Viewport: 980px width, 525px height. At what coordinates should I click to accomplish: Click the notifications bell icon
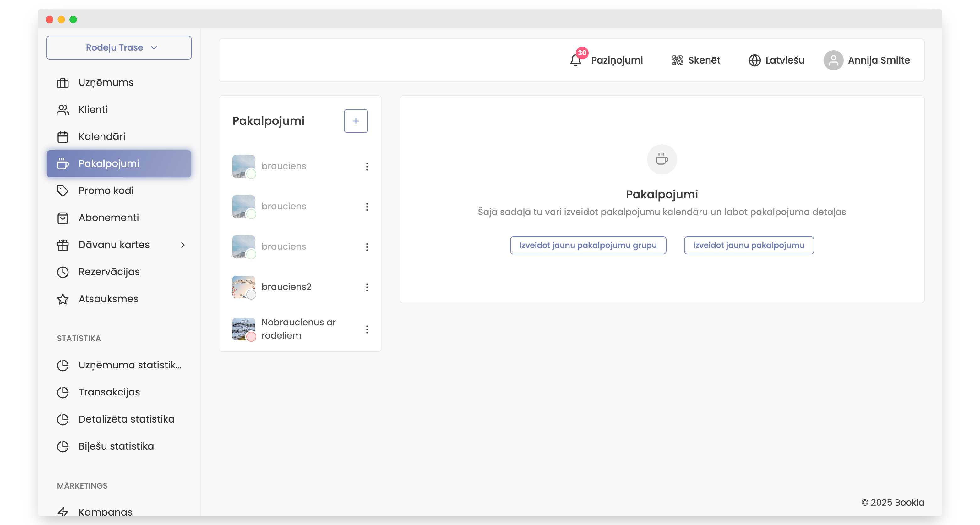pos(575,60)
